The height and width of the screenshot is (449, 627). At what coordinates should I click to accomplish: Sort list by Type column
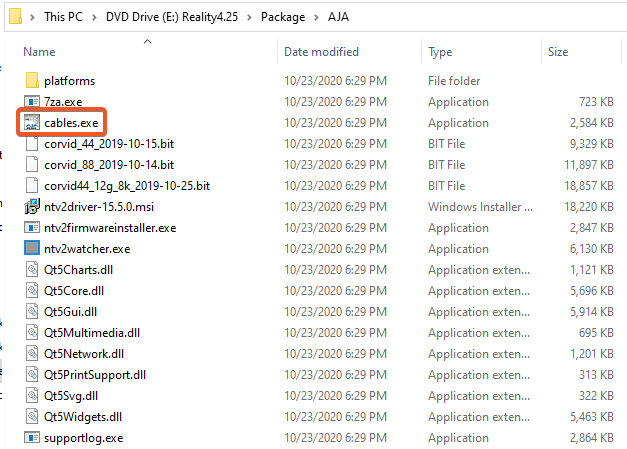[x=440, y=51]
